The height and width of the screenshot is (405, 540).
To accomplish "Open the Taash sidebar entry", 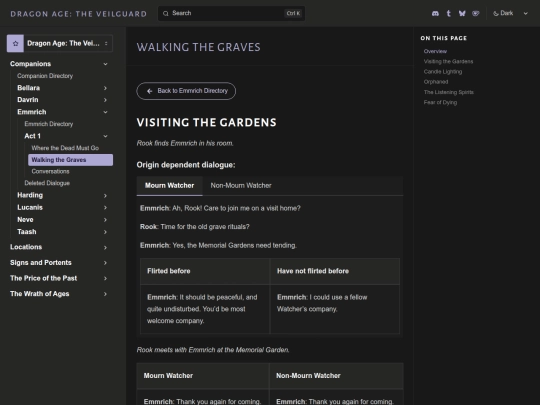I will tap(27, 232).
